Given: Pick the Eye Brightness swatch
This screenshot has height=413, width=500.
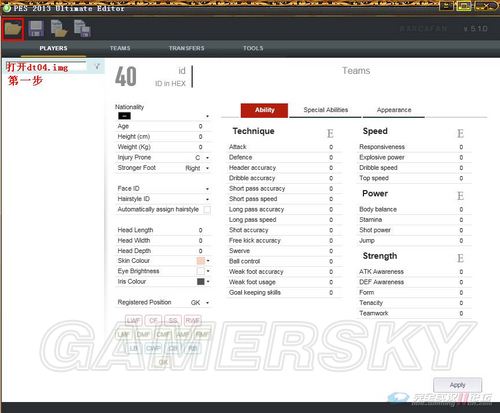Looking at the screenshot, I should point(201,271).
